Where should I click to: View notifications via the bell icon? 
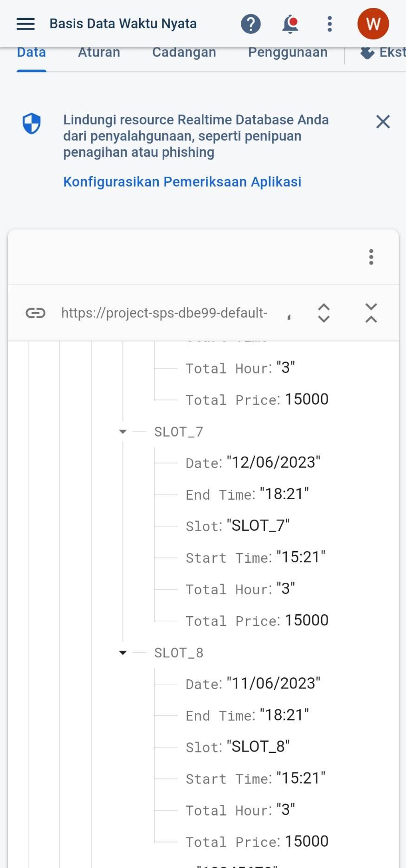click(290, 24)
